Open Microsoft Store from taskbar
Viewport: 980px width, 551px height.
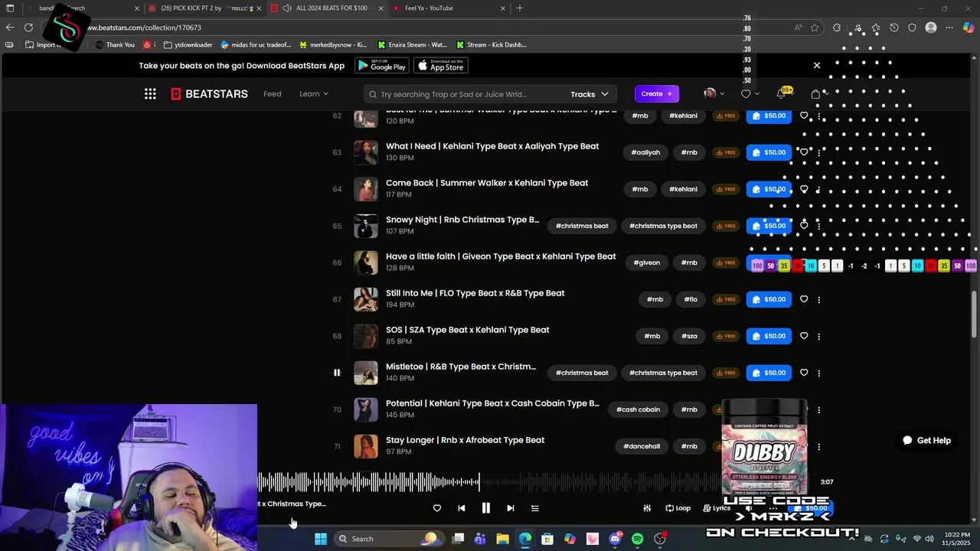pos(547,539)
